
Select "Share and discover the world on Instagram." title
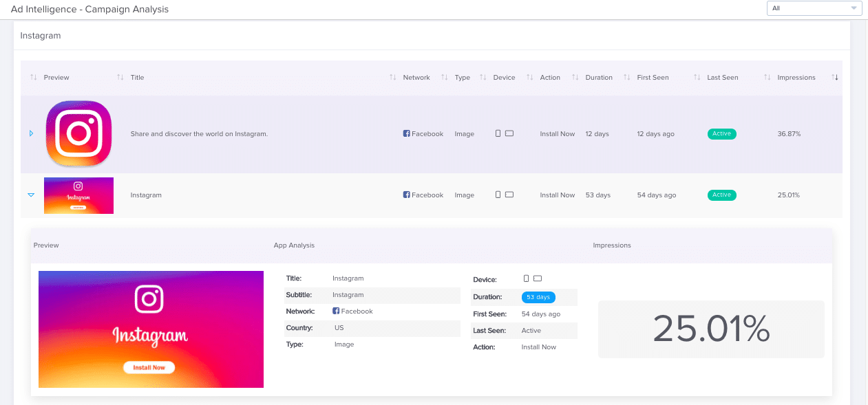coord(199,134)
